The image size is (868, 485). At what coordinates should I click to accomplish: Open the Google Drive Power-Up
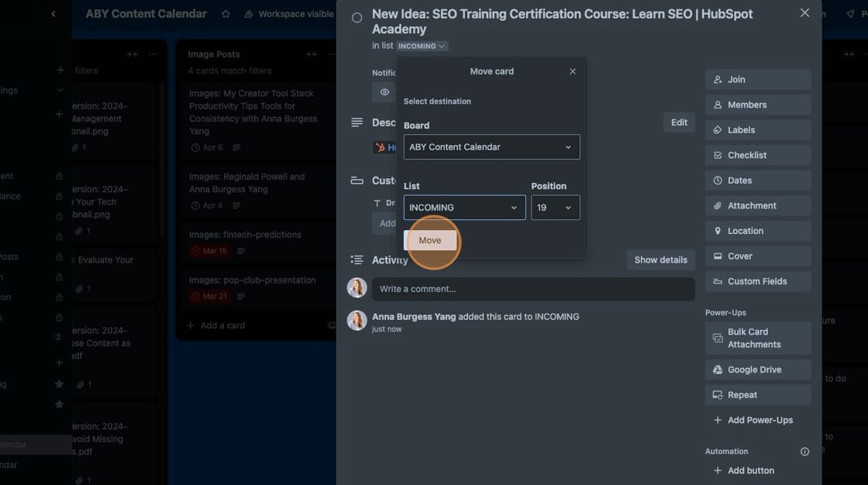756,369
